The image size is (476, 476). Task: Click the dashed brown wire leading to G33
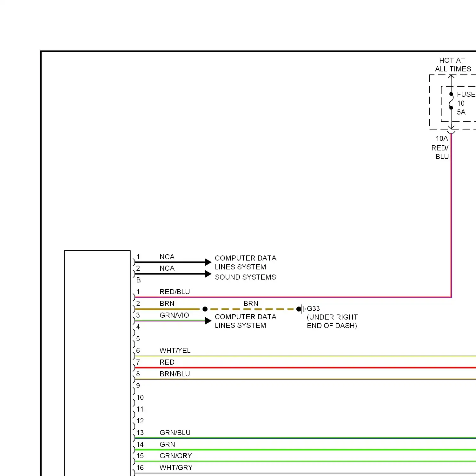pos(252,309)
